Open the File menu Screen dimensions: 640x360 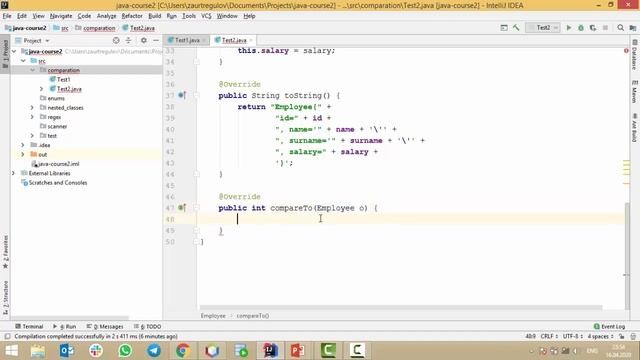coord(7,16)
